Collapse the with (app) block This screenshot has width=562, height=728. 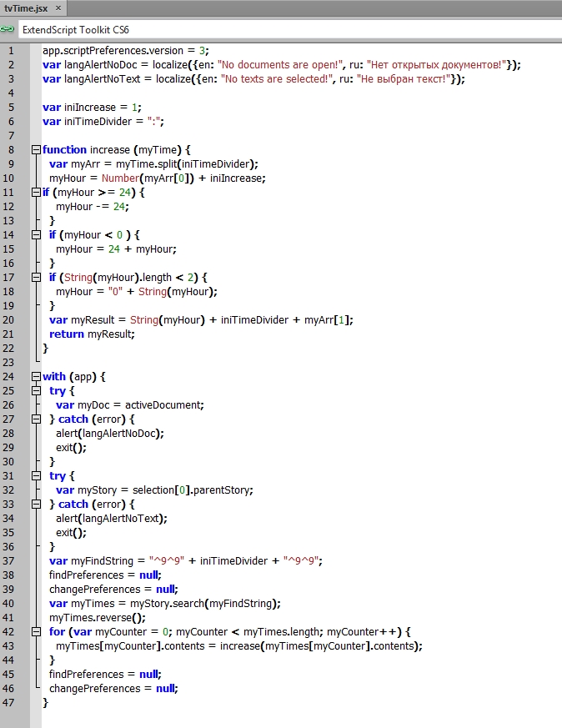coord(36,377)
